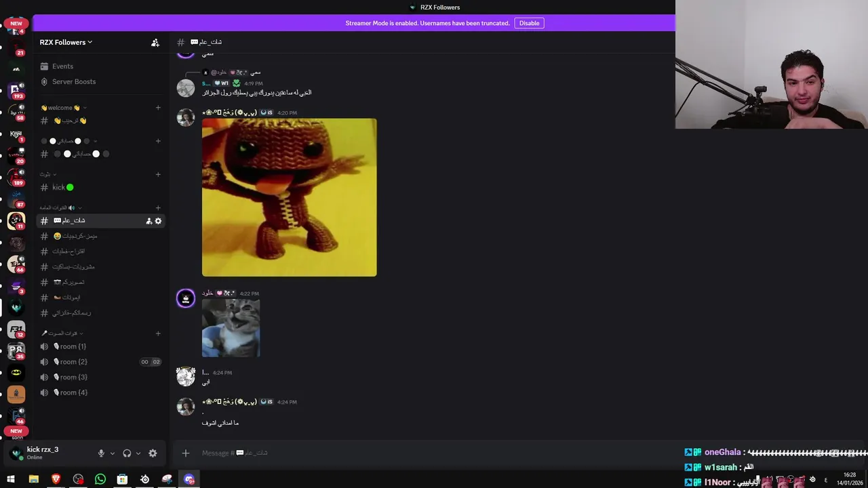Open the F31 server with badge 12
This screenshot has width=868, height=488.
point(16,329)
